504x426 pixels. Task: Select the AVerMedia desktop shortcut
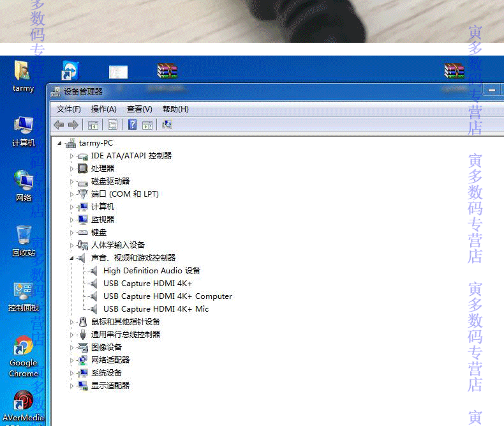pos(23,407)
